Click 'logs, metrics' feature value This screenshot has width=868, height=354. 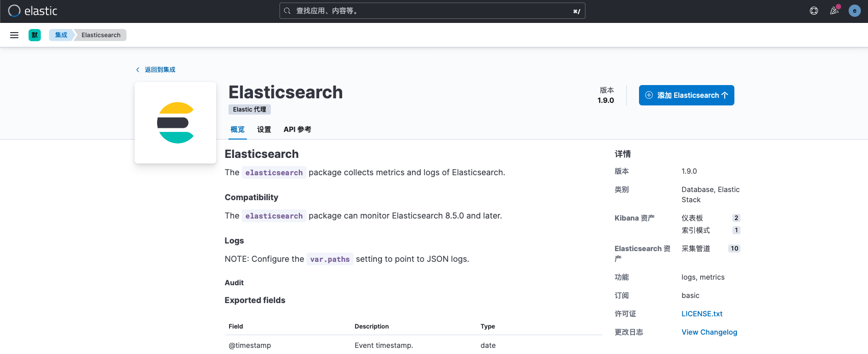point(703,277)
